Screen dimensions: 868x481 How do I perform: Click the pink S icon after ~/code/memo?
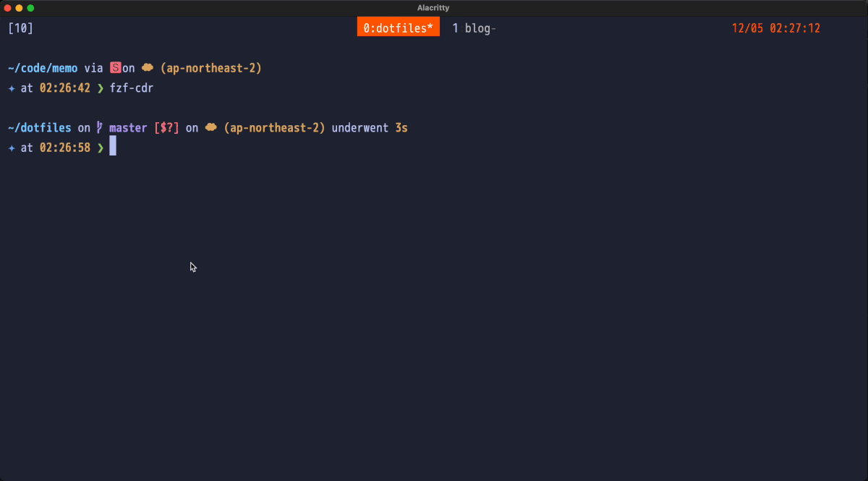pyautogui.click(x=116, y=68)
